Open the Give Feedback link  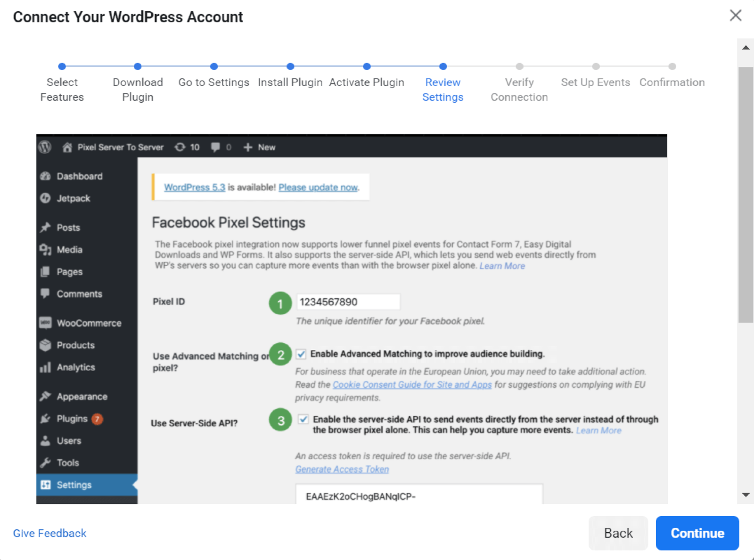tap(49, 533)
